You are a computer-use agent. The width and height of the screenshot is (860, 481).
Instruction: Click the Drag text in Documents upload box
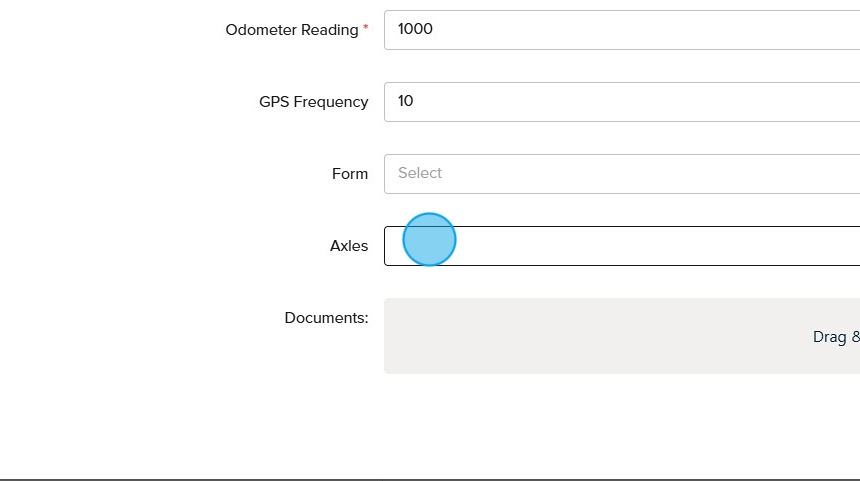click(828, 337)
